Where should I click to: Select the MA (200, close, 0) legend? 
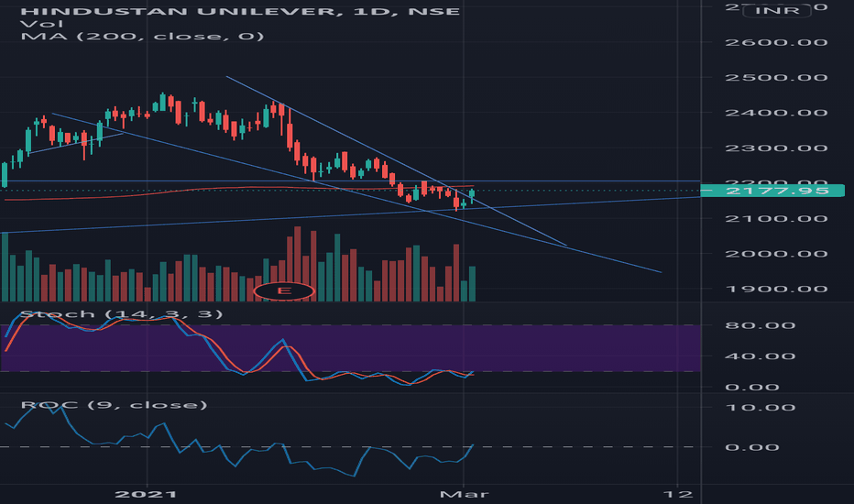pyautogui.click(x=142, y=37)
